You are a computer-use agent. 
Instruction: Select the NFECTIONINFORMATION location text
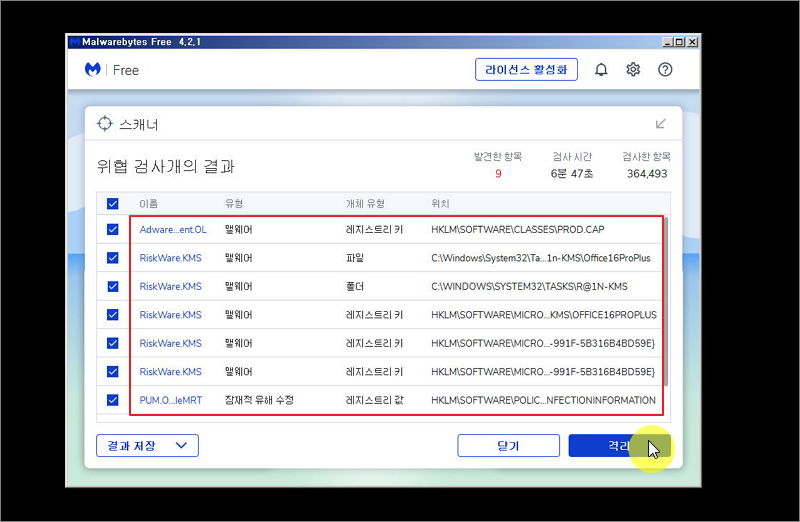(543, 400)
